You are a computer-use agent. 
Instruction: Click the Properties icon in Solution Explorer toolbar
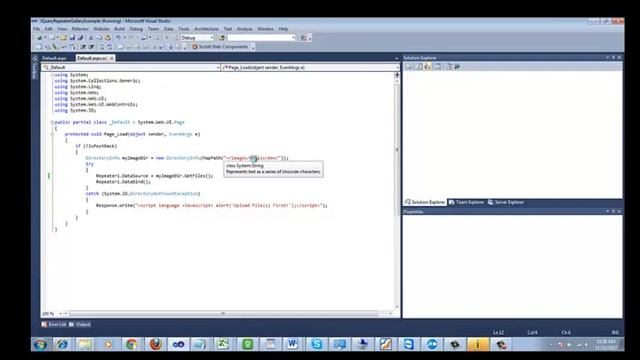[409, 66]
